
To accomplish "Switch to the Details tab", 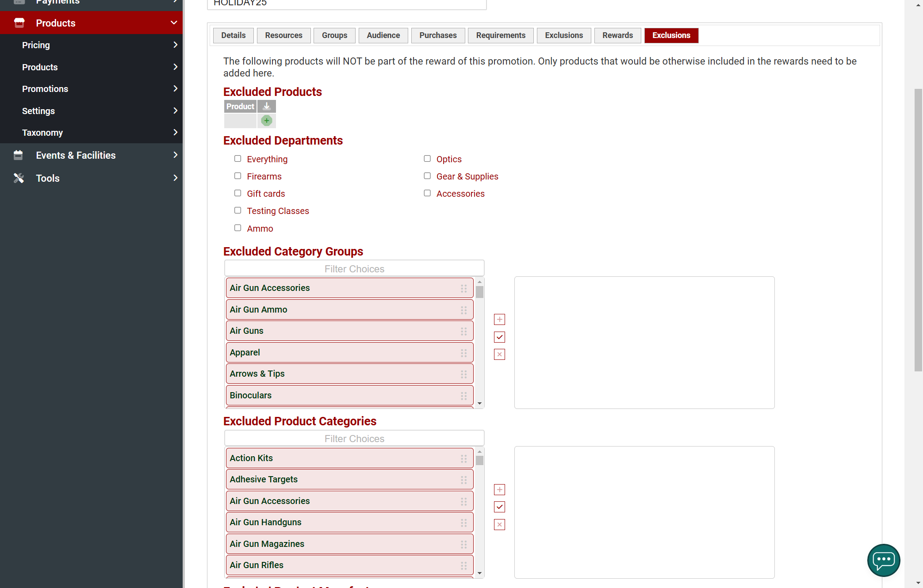I will click(233, 35).
